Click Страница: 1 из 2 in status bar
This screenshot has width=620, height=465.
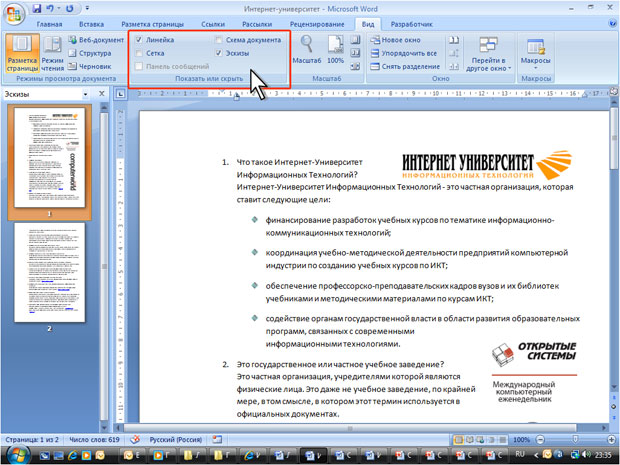[32, 440]
